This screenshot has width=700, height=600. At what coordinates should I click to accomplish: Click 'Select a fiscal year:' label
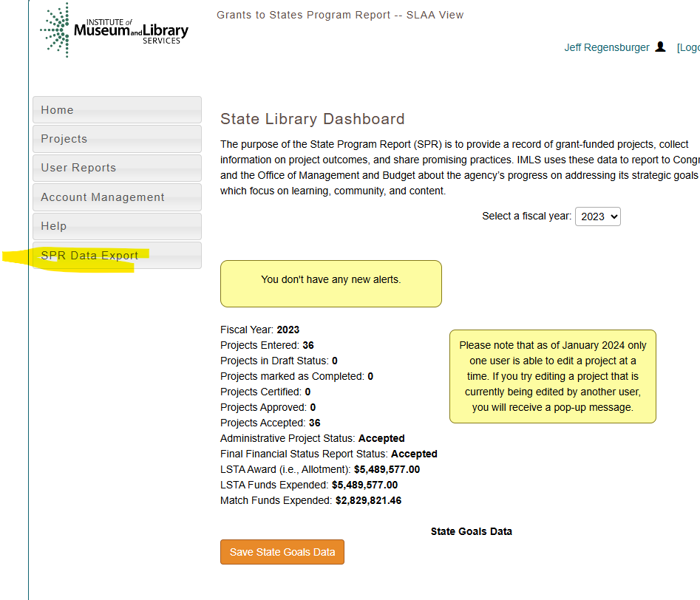(527, 216)
